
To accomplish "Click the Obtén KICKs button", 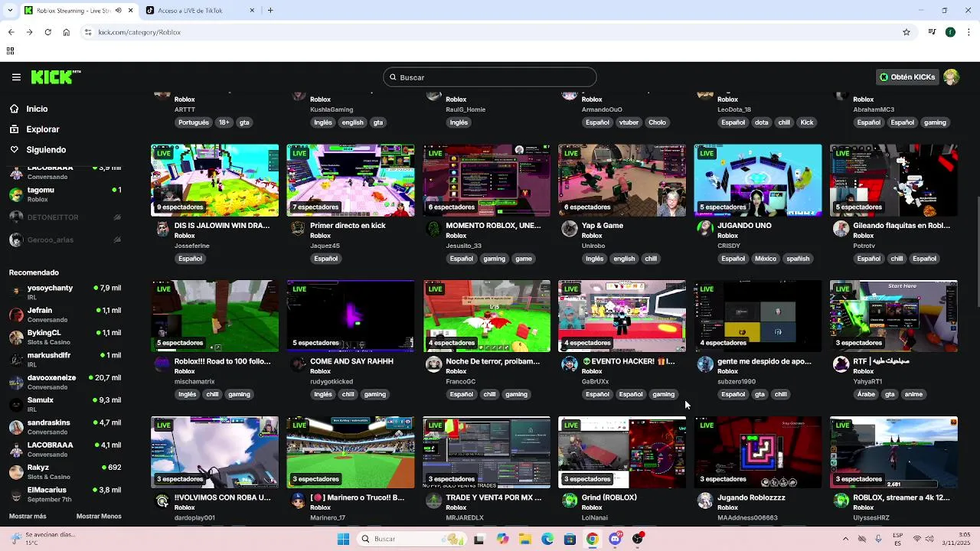I will tap(907, 77).
